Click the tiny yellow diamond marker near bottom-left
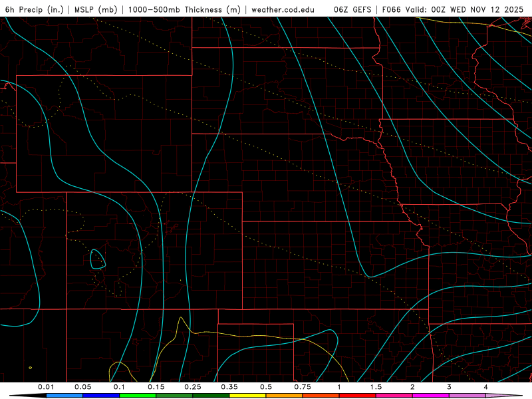The image size is (532, 399). 31,368
